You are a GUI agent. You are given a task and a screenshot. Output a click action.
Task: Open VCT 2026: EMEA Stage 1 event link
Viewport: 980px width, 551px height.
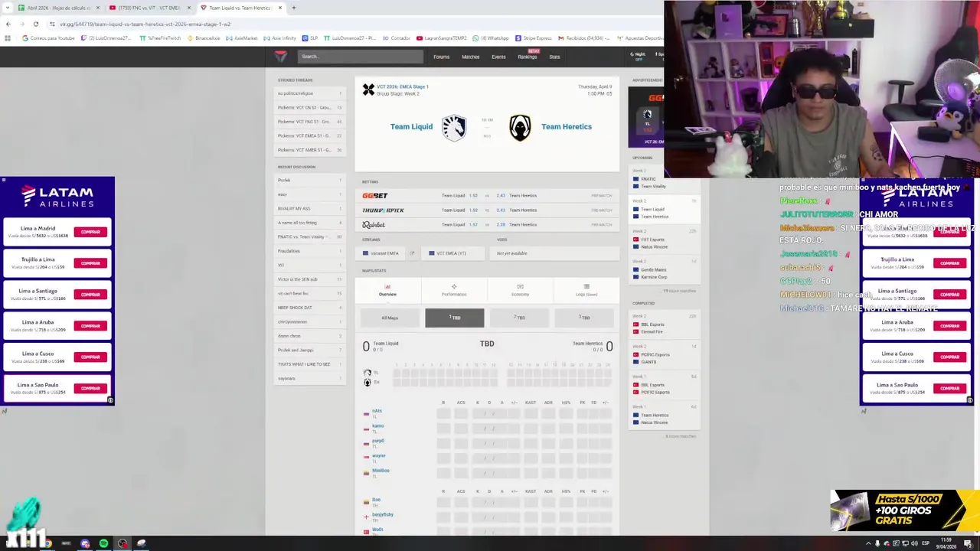402,86
